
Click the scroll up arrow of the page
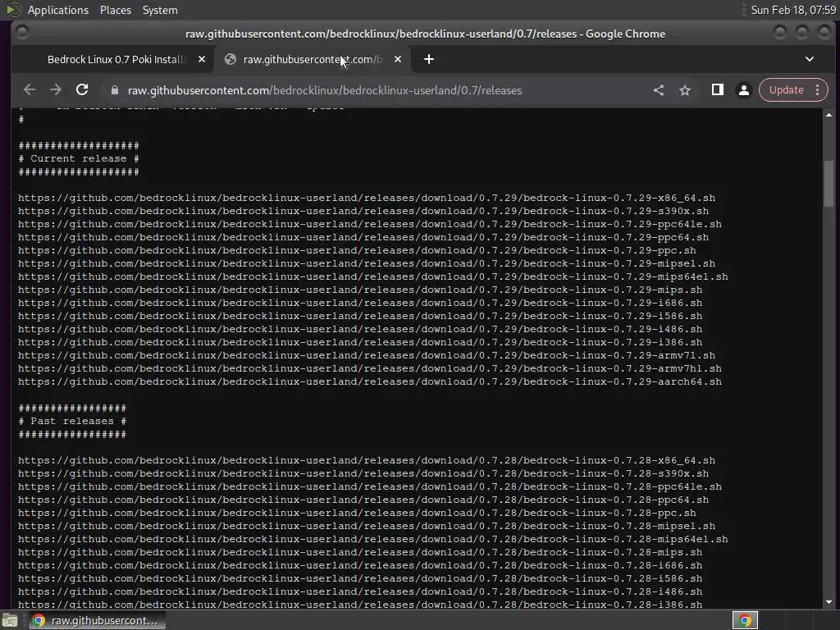(829, 115)
